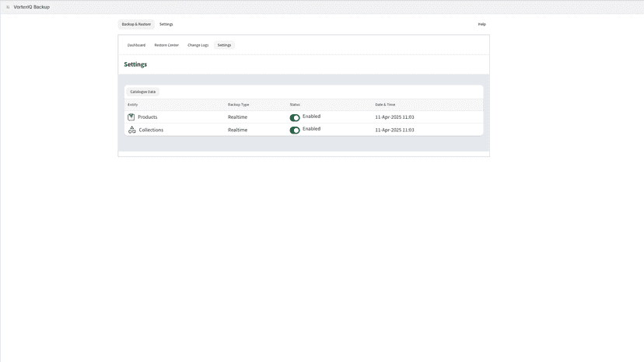Click the Products entity name
This screenshot has height=362, width=644.
pyautogui.click(x=148, y=117)
